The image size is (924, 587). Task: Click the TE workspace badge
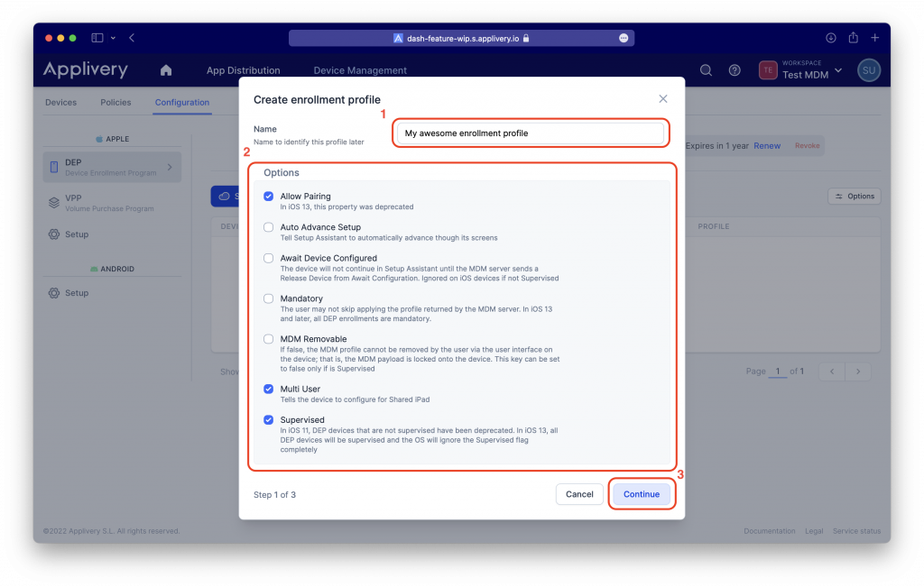(768, 70)
